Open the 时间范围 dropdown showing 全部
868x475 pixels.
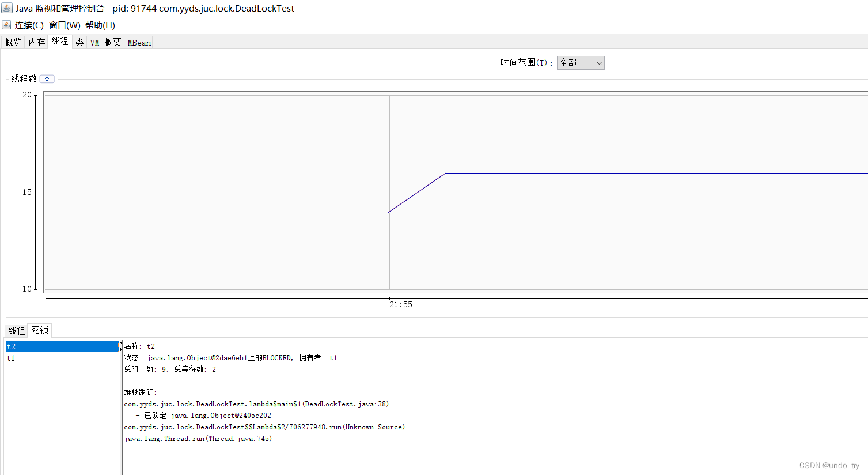coord(581,63)
